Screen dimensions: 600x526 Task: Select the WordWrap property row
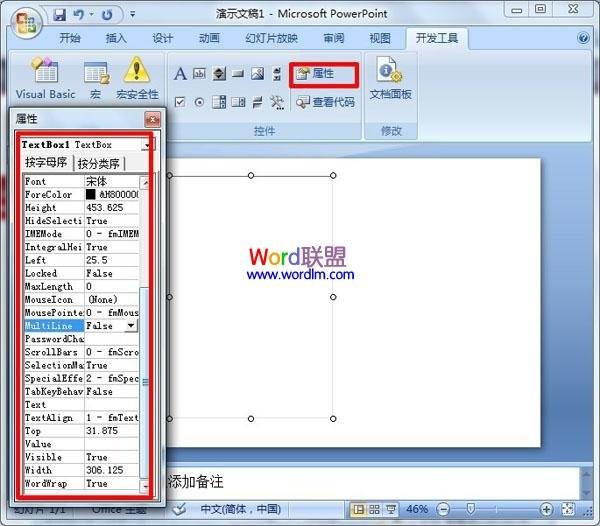point(81,483)
